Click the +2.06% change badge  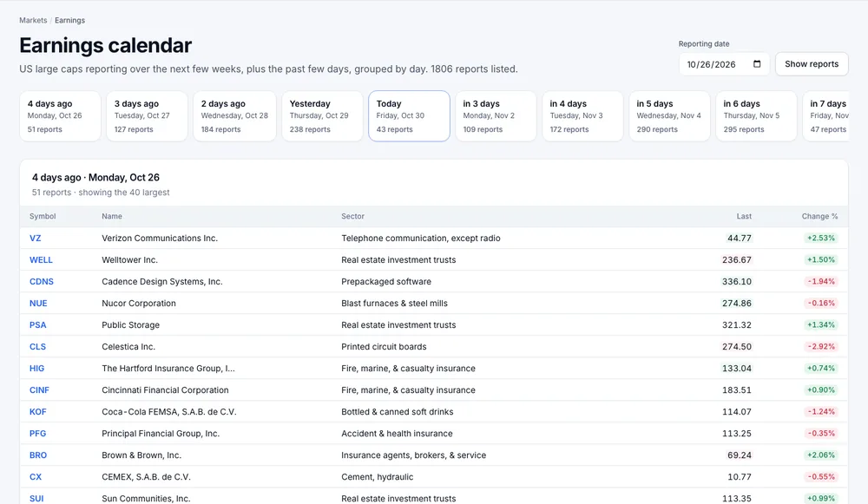click(821, 455)
